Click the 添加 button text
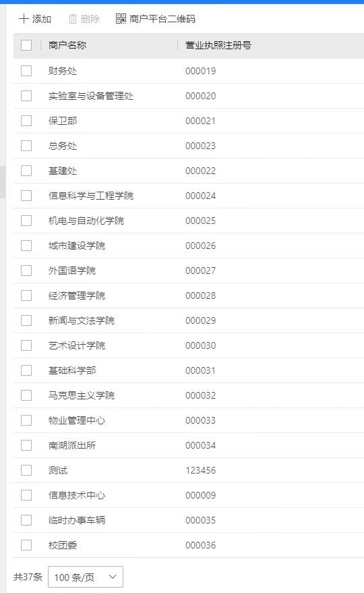364x593 pixels. coord(42,19)
